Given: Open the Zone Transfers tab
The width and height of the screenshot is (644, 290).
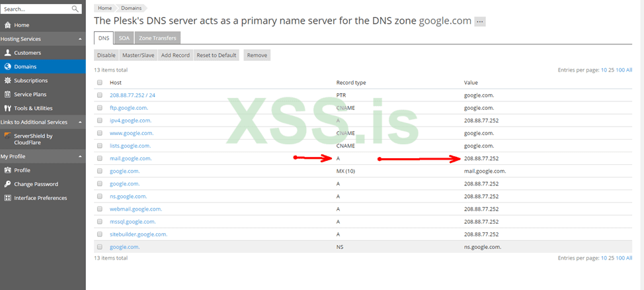Looking at the screenshot, I should tap(158, 38).
